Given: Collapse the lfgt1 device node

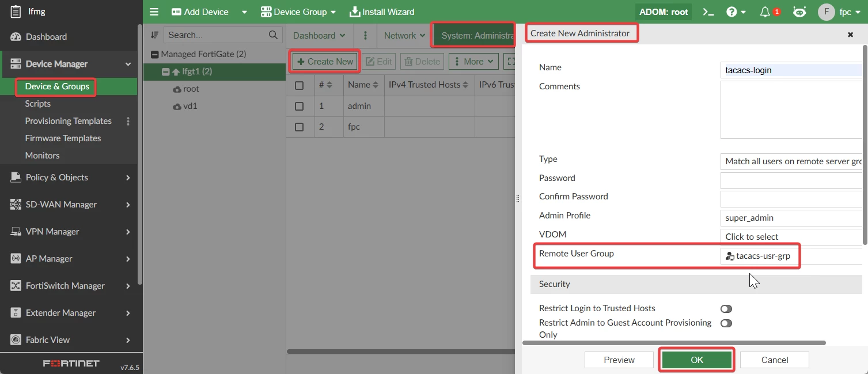Looking at the screenshot, I should tap(166, 72).
